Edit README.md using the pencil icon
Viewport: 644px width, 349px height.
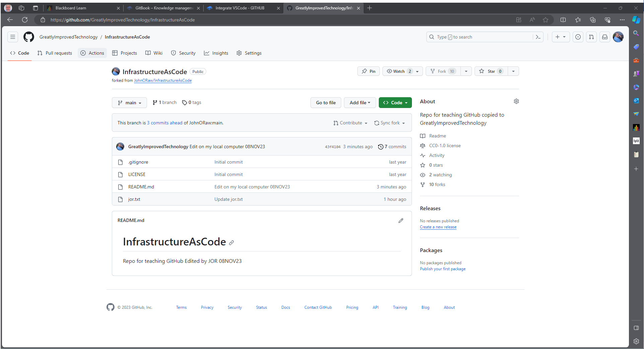click(401, 221)
